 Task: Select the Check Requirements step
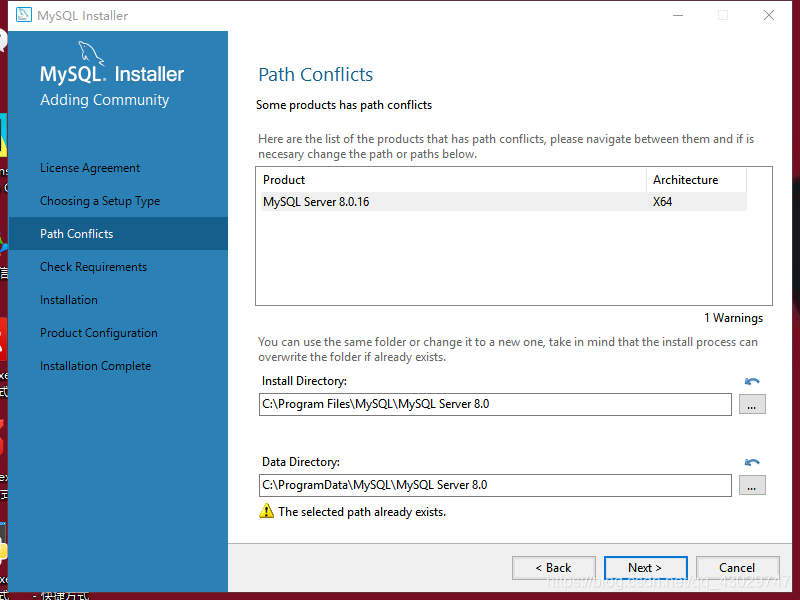pos(93,267)
